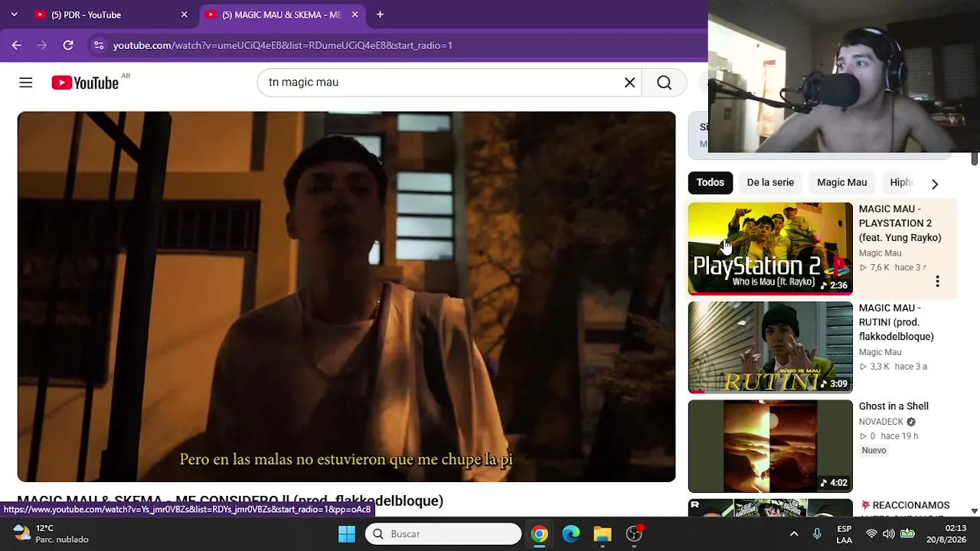Open File Explorer from the taskbar
The height and width of the screenshot is (551, 980).
[x=603, y=533]
